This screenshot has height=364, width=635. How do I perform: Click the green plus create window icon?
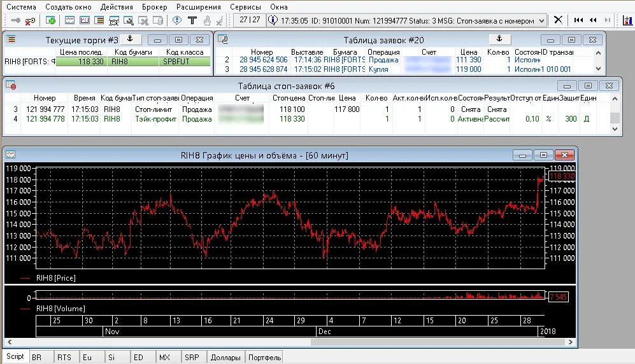pos(50,20)
